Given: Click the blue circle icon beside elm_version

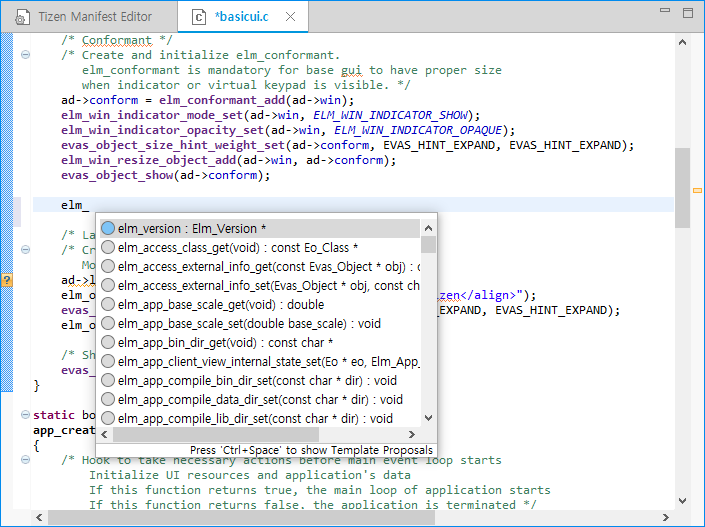Looking at the screenshot, I should click(x=108, y=229).
